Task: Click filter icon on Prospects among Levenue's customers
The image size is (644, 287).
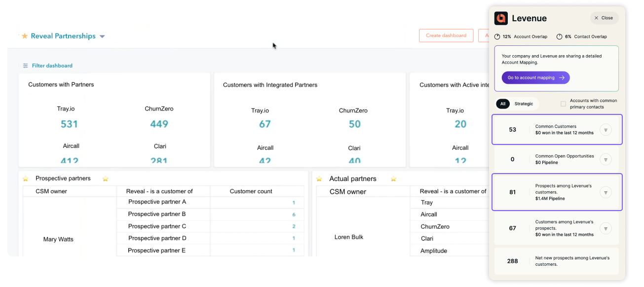Action: (x=606, y=192)
